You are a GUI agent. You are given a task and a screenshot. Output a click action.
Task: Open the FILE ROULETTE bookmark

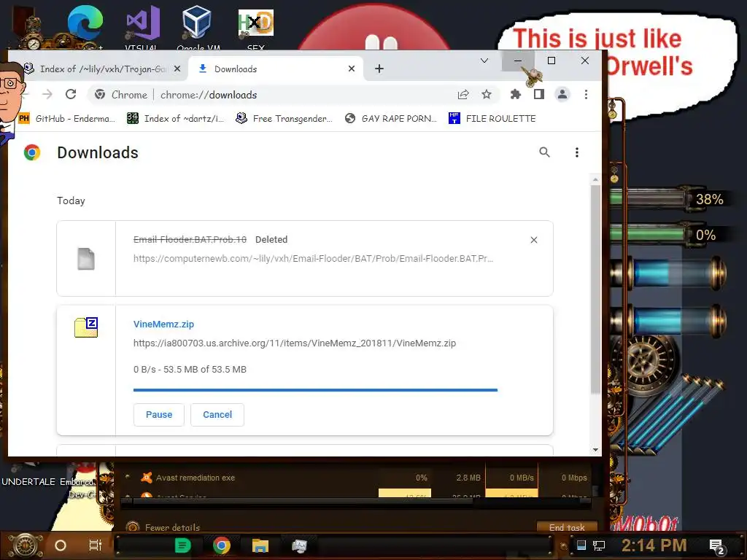pos(492,119)
